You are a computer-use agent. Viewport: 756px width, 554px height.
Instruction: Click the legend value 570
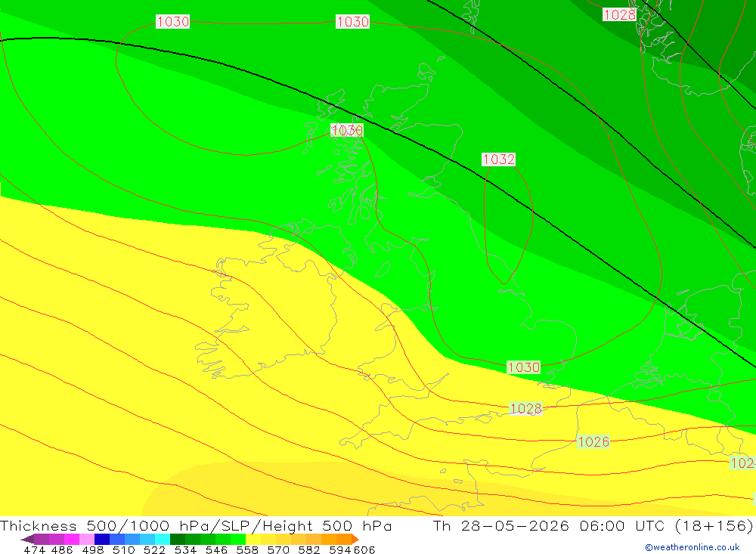(277, 550)
